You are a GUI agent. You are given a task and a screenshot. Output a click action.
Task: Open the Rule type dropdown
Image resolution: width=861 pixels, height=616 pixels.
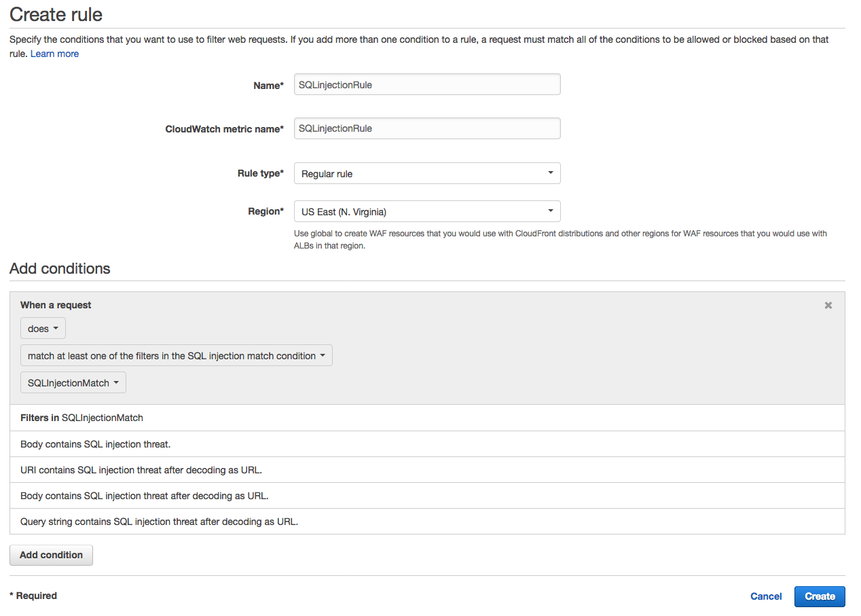coord(427,173)
